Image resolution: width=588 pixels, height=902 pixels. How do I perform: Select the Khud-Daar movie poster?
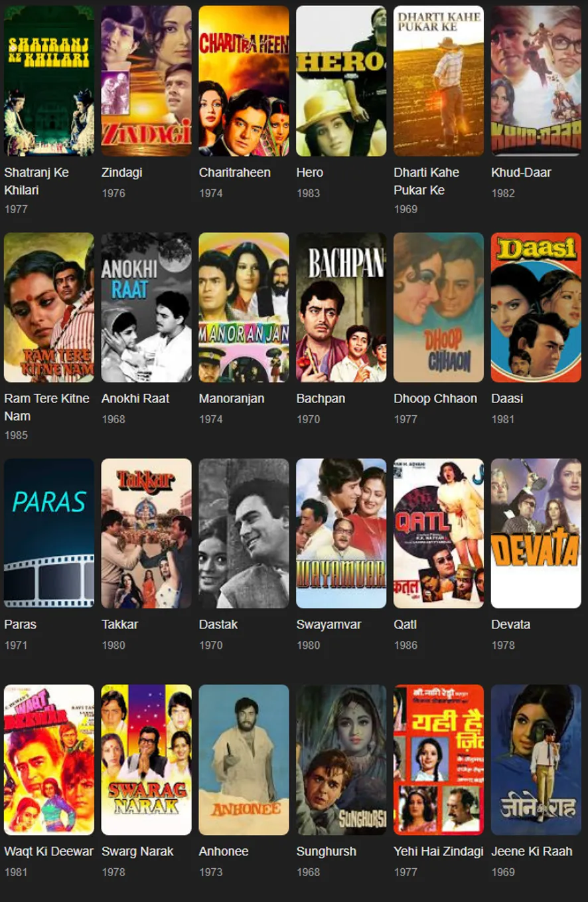[536, 81]
